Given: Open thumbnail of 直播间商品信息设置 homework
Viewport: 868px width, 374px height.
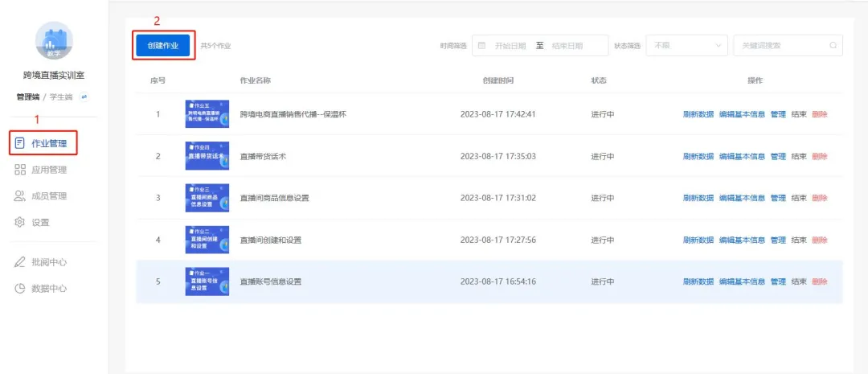Looking at the screenshot, I should click(207, 198).
